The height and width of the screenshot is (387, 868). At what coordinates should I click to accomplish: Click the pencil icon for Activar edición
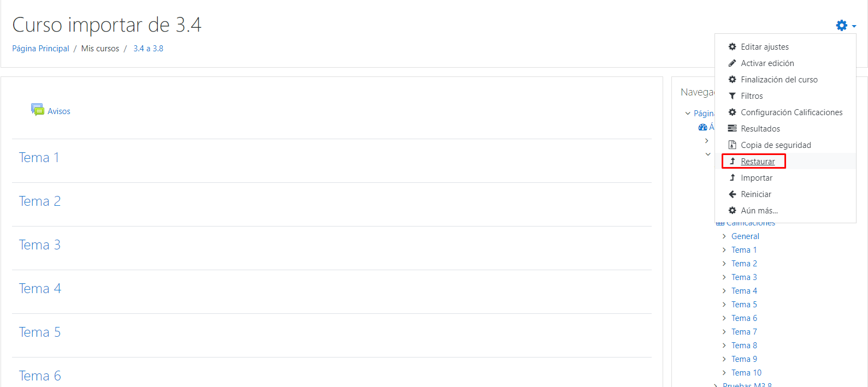click(733, 63)
